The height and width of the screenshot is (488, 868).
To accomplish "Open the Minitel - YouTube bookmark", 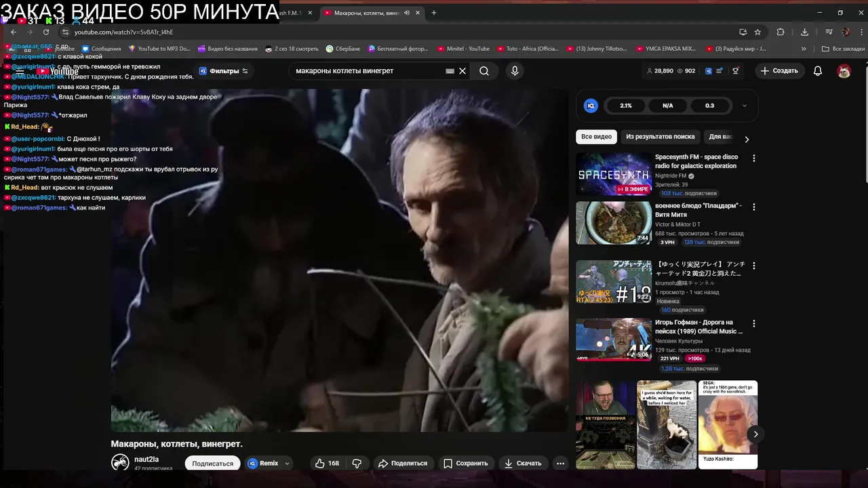I will [x=463, y=49].
